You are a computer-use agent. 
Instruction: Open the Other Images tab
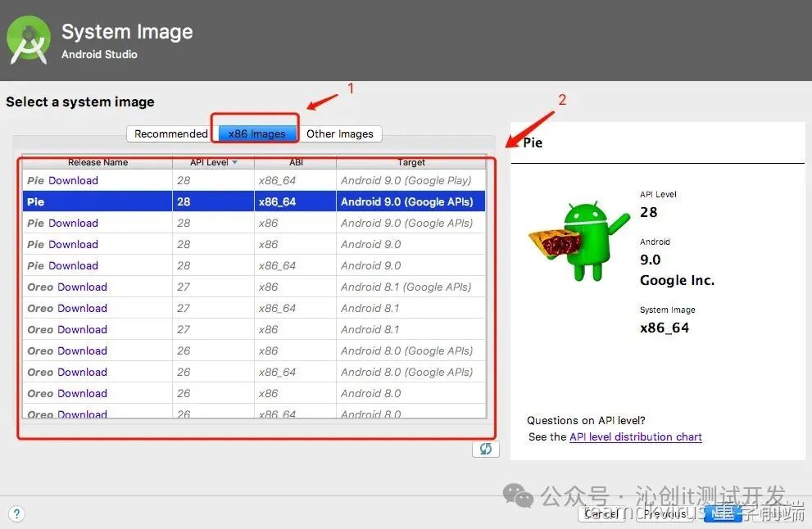340,133
